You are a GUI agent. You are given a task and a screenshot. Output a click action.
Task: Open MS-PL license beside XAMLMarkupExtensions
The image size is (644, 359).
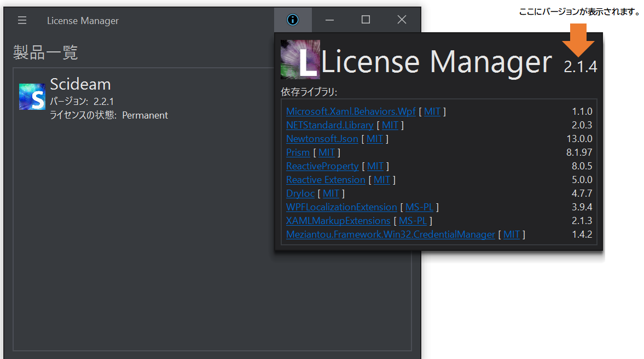coord(413,221)
